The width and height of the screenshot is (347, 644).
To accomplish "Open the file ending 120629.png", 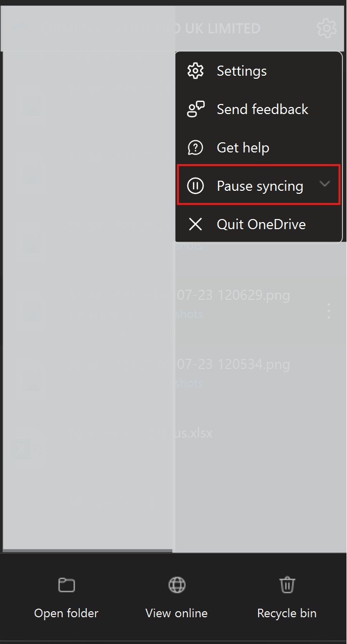I will (232, 295).
